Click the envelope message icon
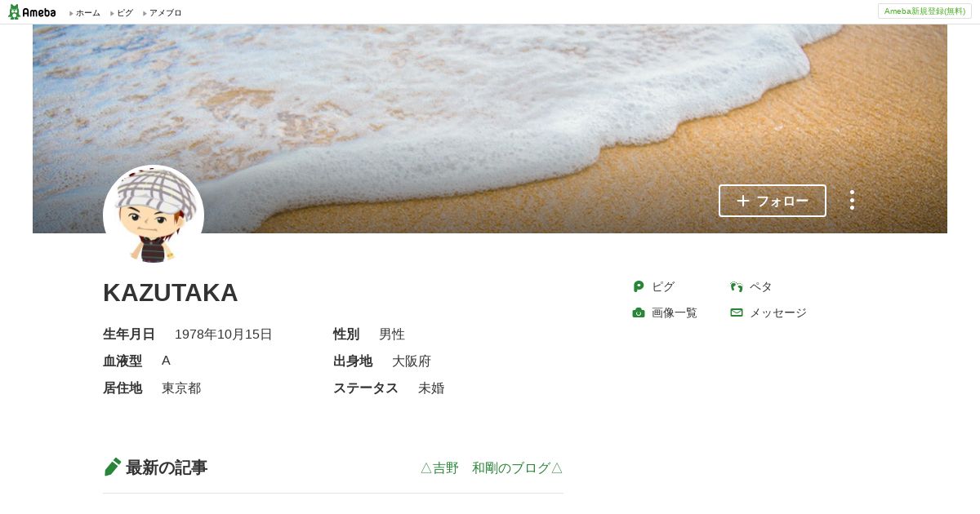The image size is (980, 514). (x=737, y=312)
